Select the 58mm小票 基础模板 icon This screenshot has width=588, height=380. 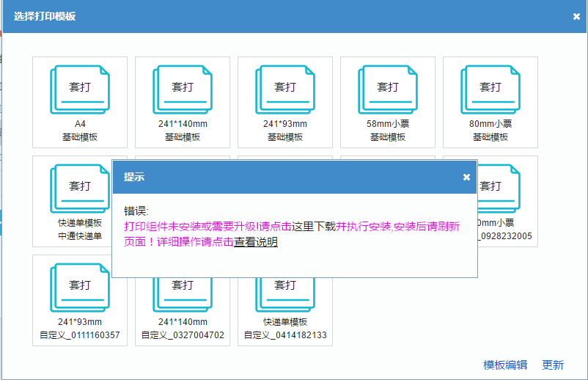click(388, 89)
